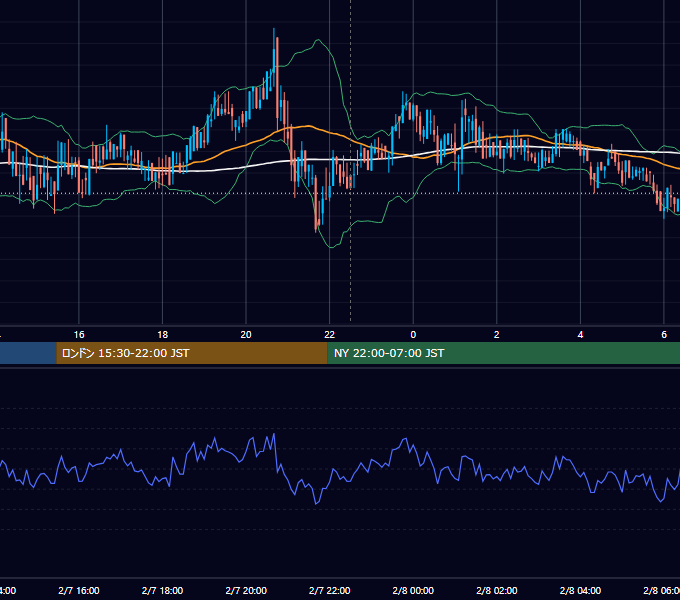680x600 pixels.
Task: Click the 2 hour label on chart axis
Action: pyautogui.click(x=497, y=335)
